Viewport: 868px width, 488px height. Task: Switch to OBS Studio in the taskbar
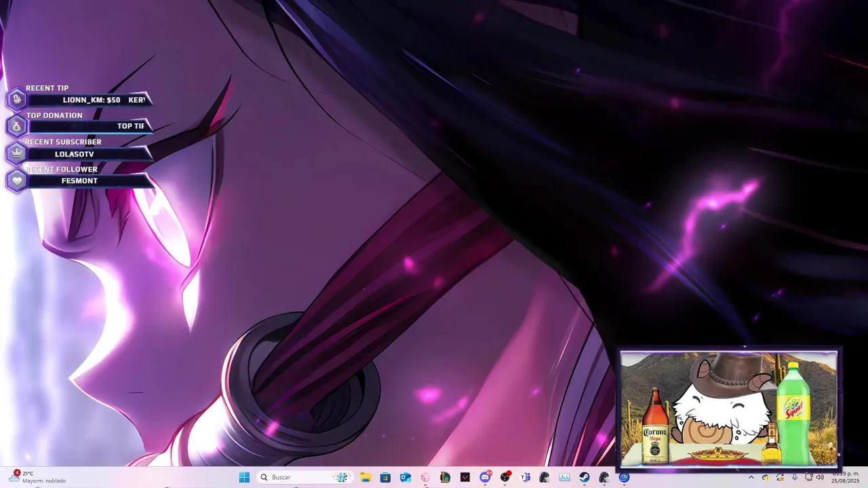pos(505,477)
